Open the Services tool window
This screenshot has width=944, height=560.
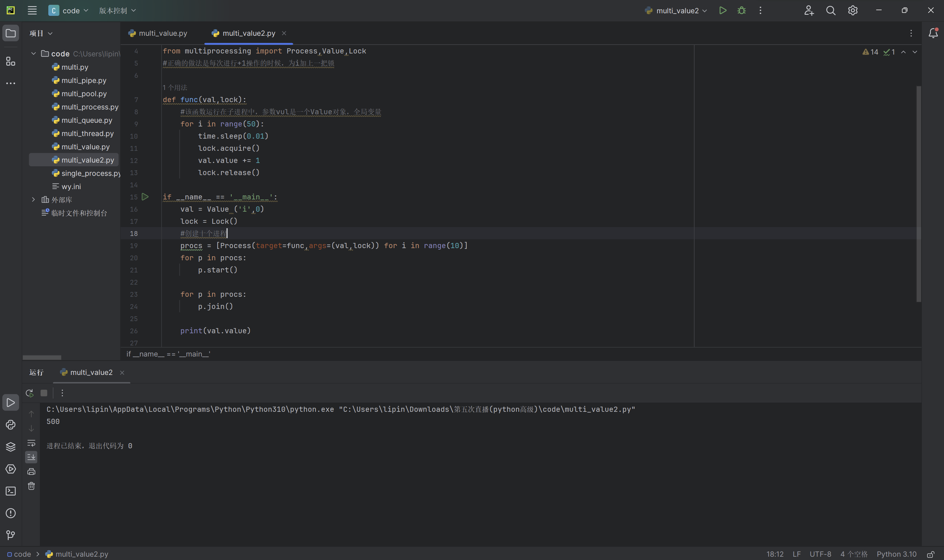coord(11,469)
